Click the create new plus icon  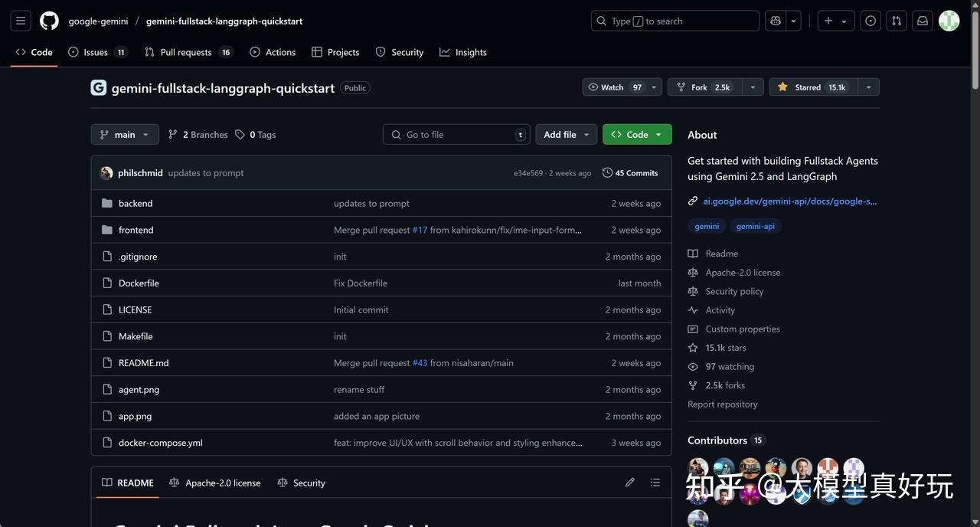point(826,21)
